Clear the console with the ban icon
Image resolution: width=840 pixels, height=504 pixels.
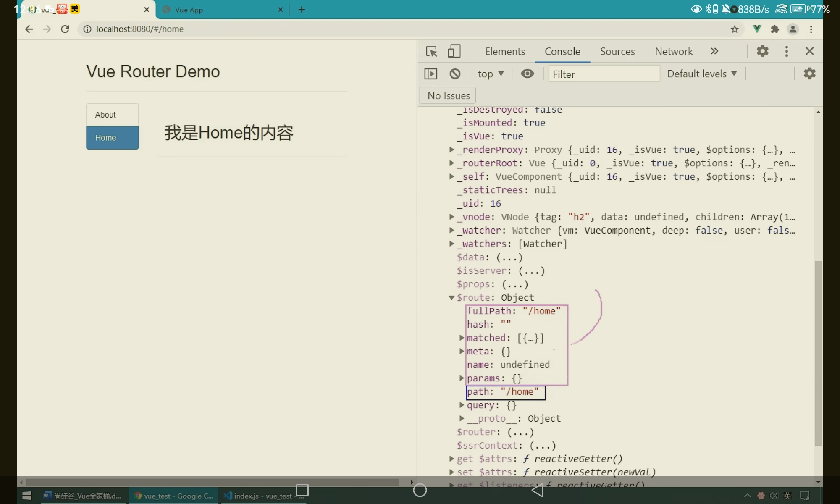[455, 74]
